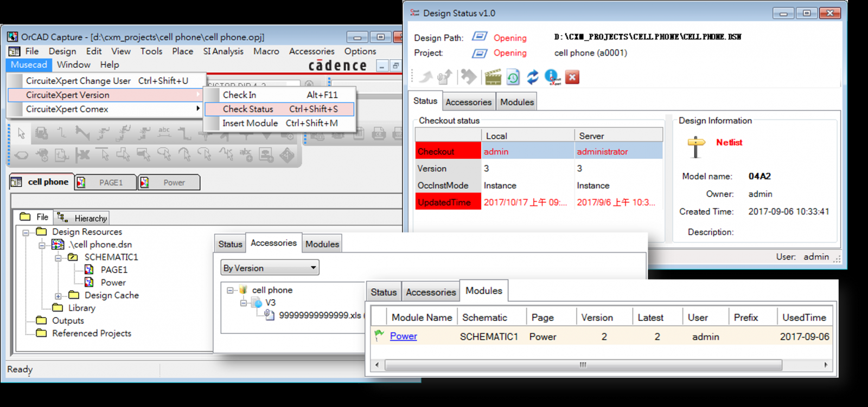Viewport: 868px width, 407px height.
Task: Click the Check In arrow icon in Design Status
Action: click(426, 77)
